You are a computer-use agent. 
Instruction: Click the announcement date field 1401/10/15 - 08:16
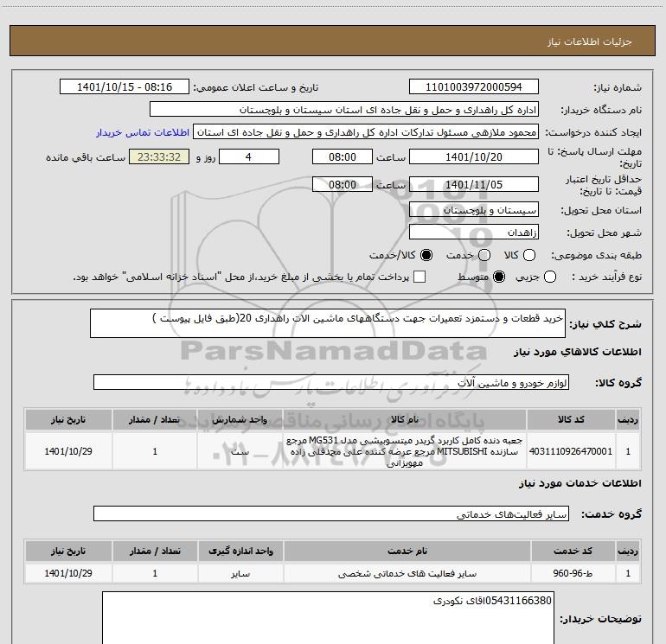click(x=125, y=86)
